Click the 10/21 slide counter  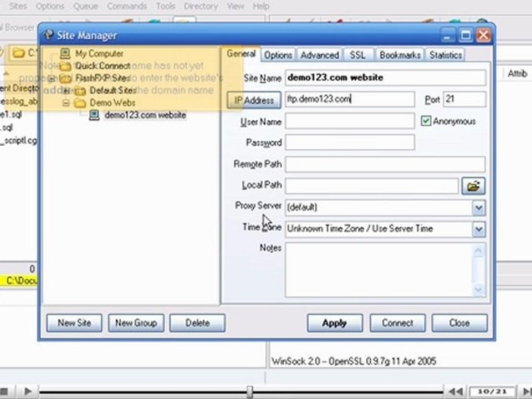492,392
